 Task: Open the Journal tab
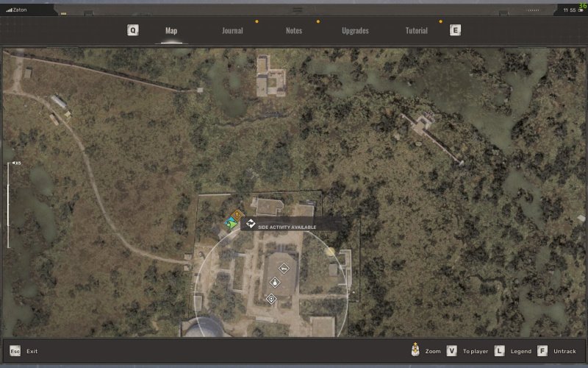(x=232, y=31)
